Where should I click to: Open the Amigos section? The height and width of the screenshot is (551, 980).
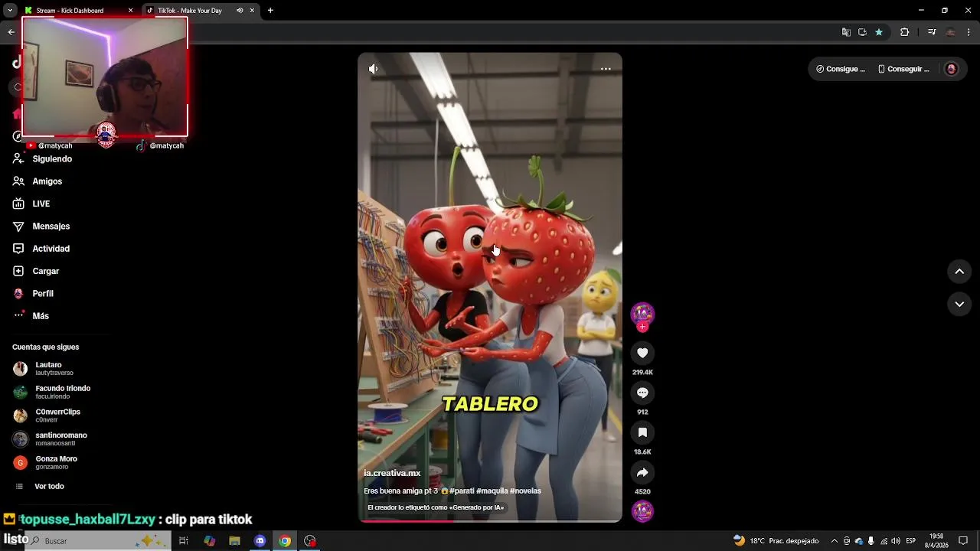click(x=38, y=181)
